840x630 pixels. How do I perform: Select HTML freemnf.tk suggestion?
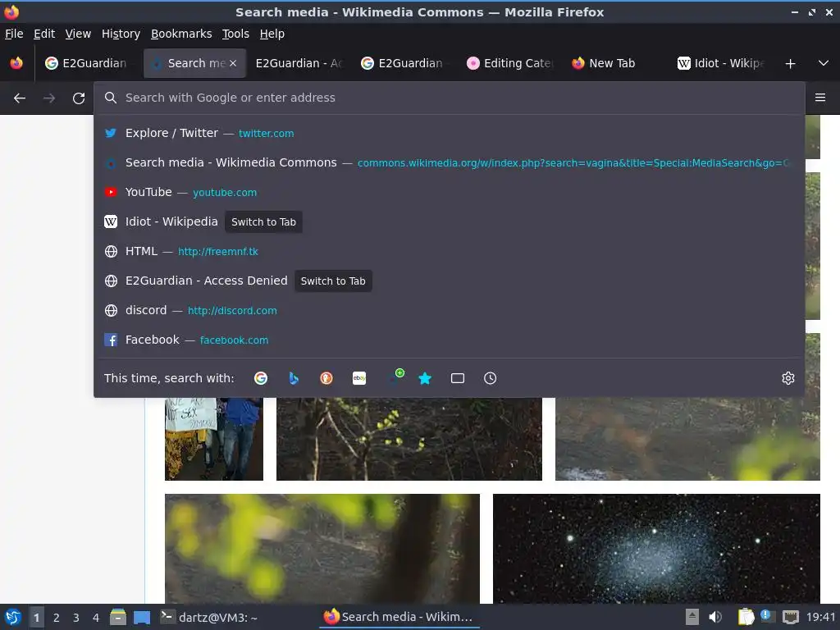(x=450, y=251)
